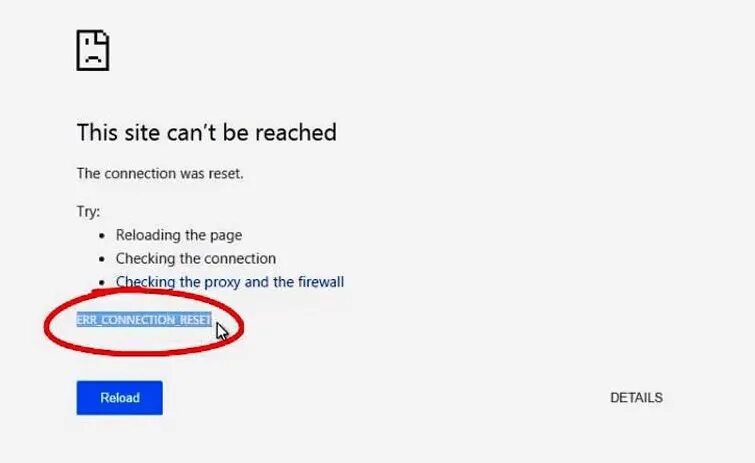Click the word "site" in the heading

143,132
